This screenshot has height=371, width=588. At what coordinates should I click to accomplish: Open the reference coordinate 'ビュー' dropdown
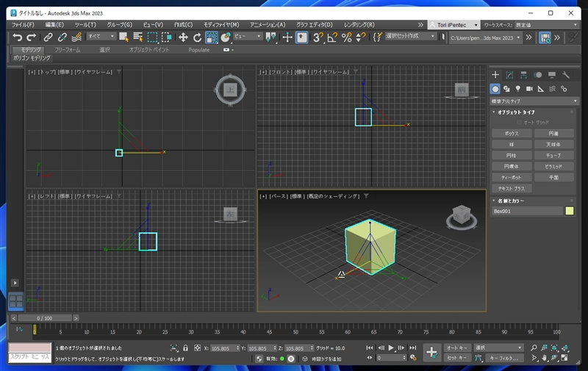[248, 36]
